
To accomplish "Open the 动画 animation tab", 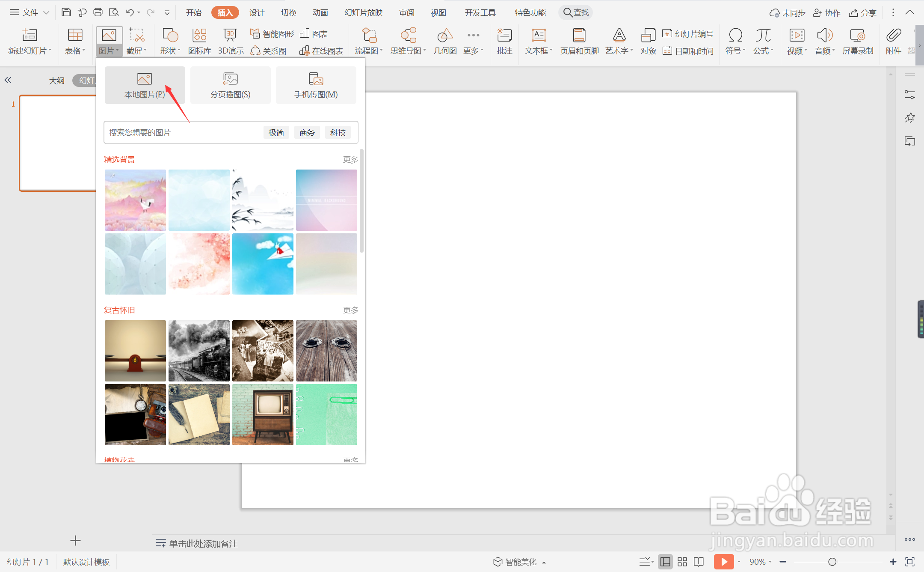I will [x=320, y=12].
